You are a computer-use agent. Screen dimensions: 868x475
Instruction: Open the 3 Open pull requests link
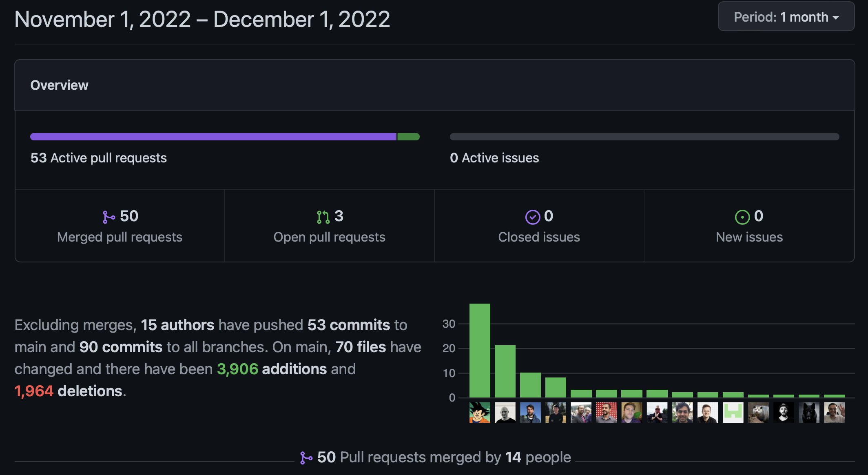(x=329, y=226)
